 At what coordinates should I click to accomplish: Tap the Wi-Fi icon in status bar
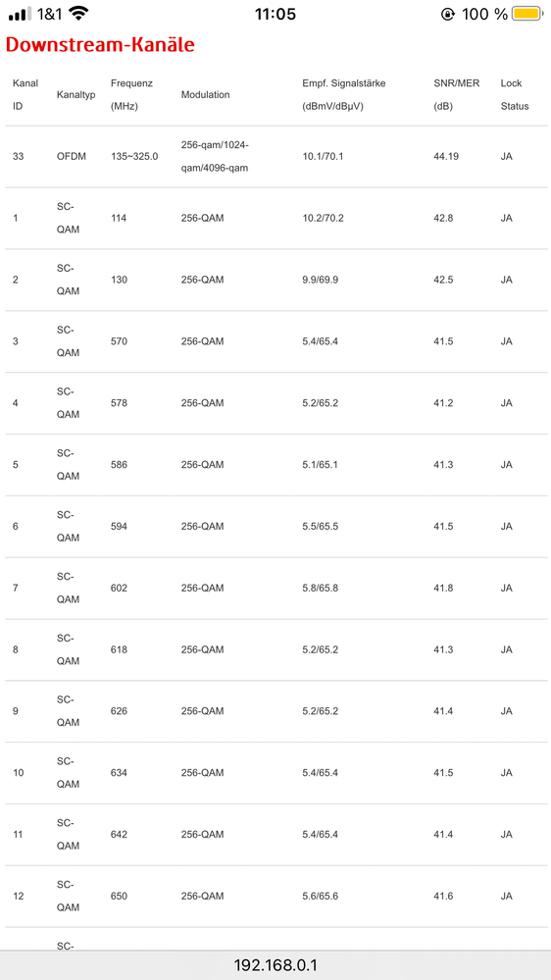[78, 13]
